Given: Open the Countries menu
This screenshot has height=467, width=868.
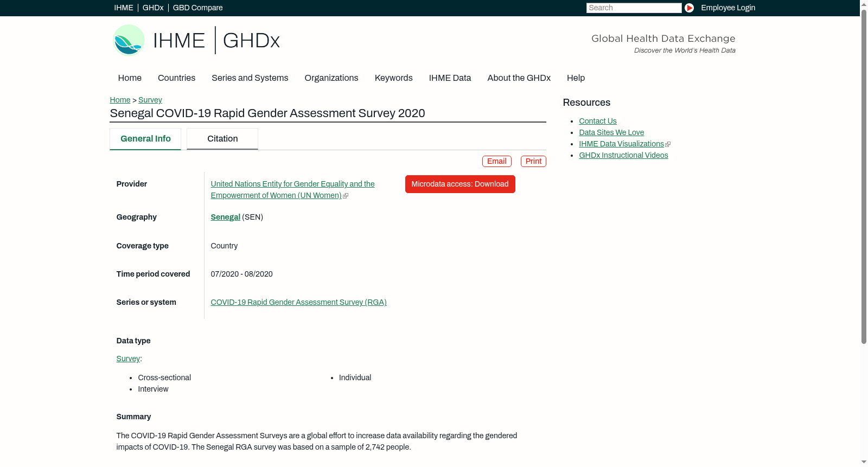Looking at the screenshot, I should coord(176,78).
